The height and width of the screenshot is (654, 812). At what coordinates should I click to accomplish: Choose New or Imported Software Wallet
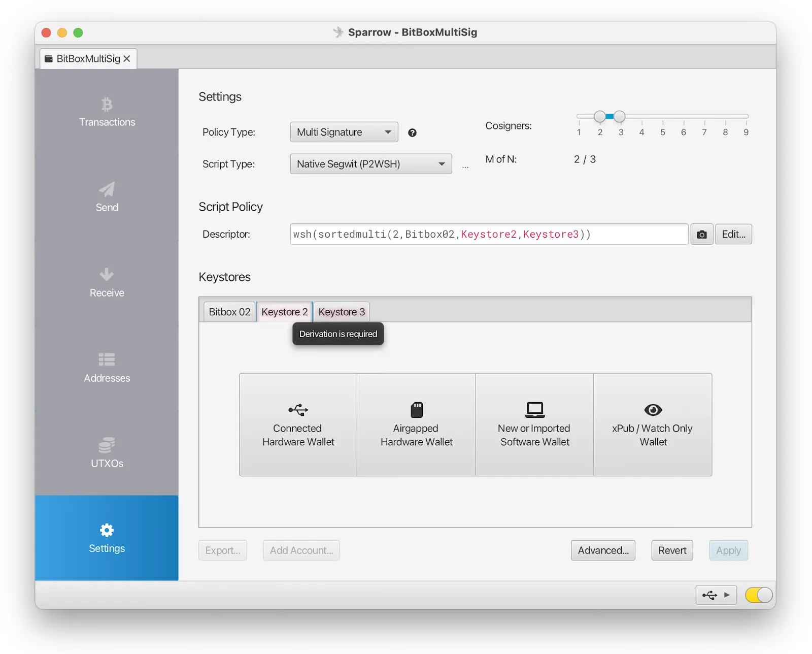tap(534, 425)
